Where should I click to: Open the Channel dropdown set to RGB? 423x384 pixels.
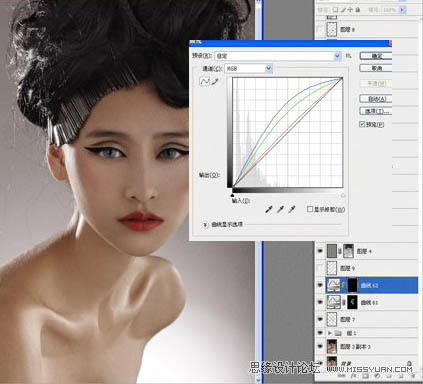pos(249,68)
